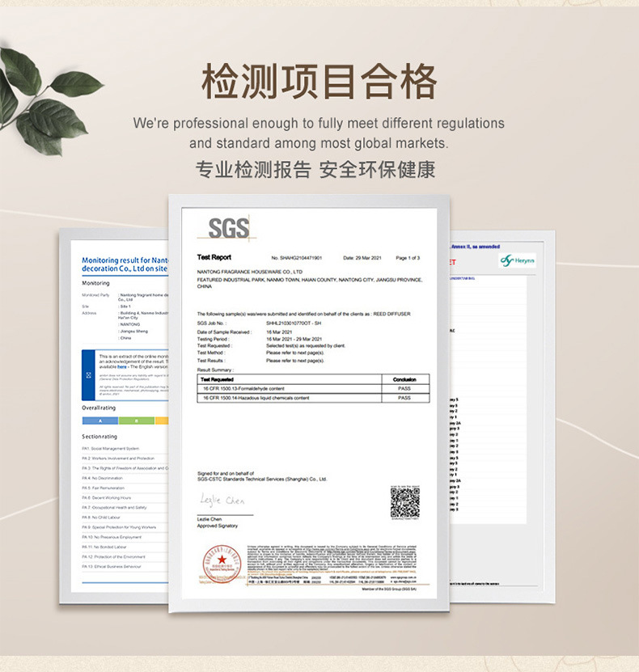Click the Herynn logo on the right document
This screenshot has width=639, height=672.
pos(518,260)
